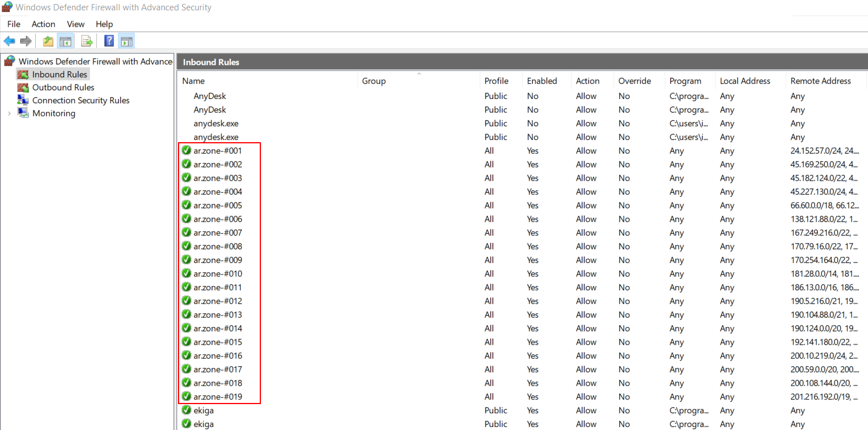Click the root firewall node icon in tree
Image resolution: width=868 pixels, height=430 pixels.
tap(9, 61)
